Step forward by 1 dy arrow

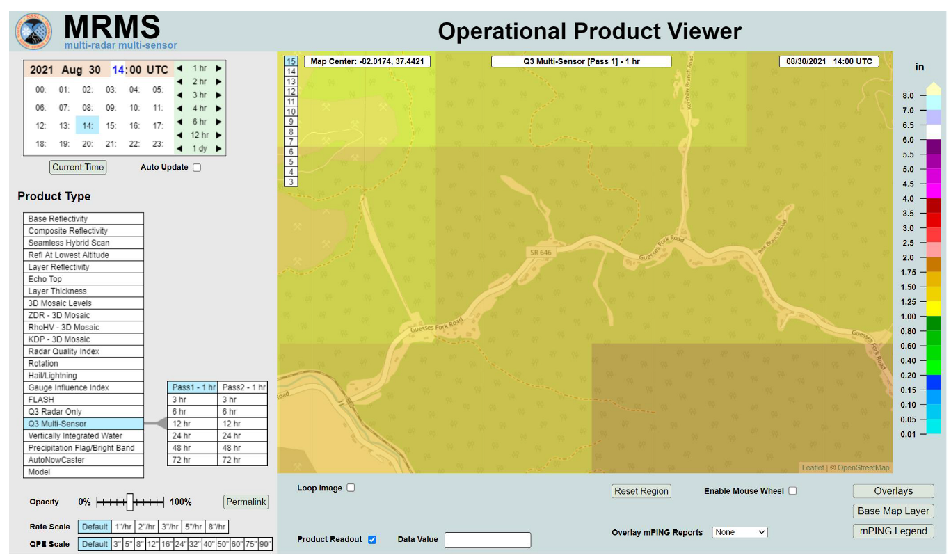[219, 148]
